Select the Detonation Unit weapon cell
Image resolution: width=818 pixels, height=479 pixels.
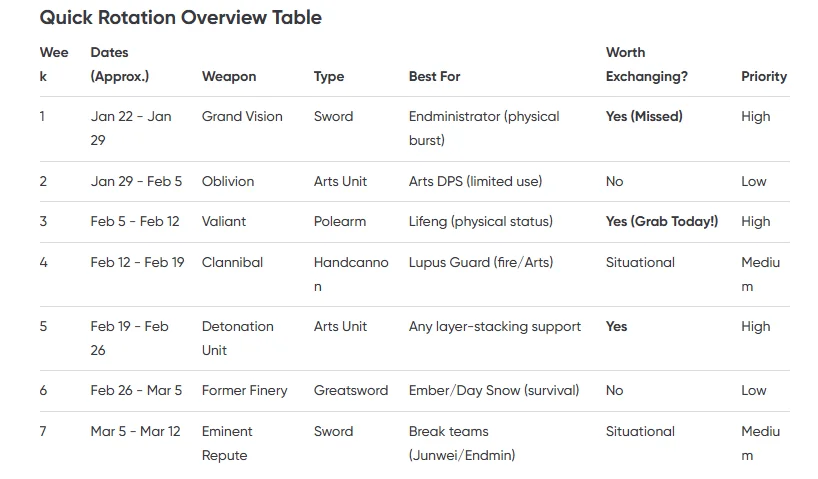click(x=238, y=338)
